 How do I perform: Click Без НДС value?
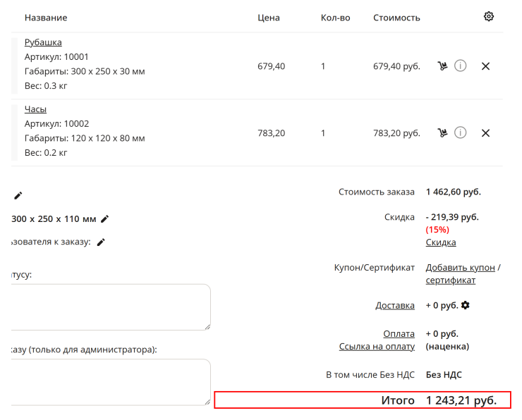point(444,375)
